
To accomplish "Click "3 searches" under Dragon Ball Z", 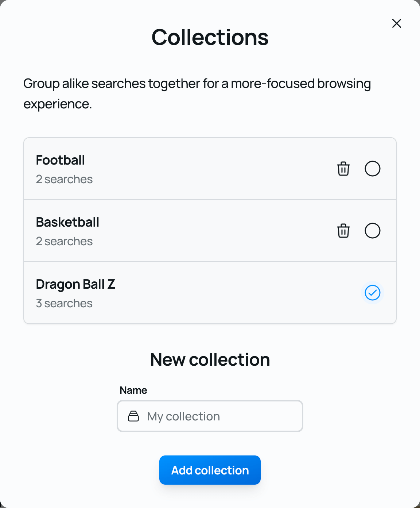I will (x=64, y=303).
